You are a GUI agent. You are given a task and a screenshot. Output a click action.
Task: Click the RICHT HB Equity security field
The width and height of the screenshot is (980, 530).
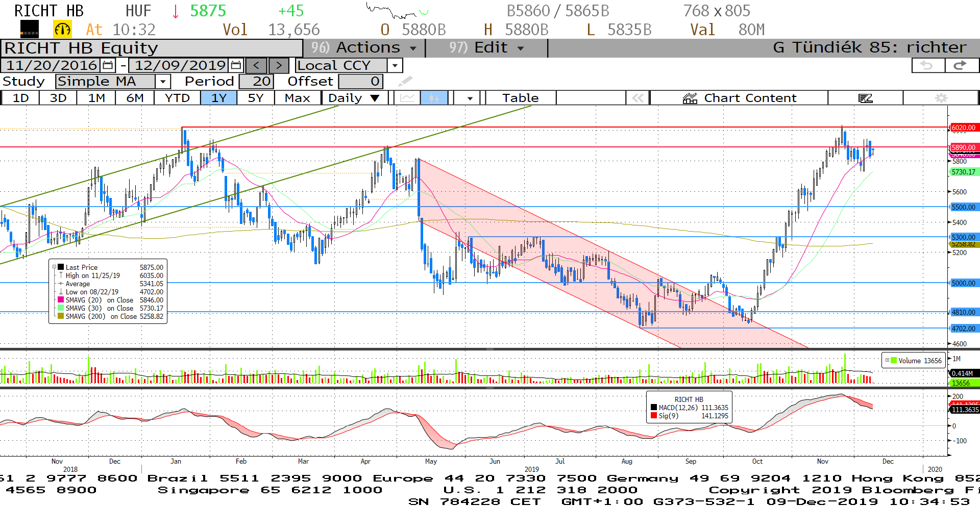click(x=152, y=48)
